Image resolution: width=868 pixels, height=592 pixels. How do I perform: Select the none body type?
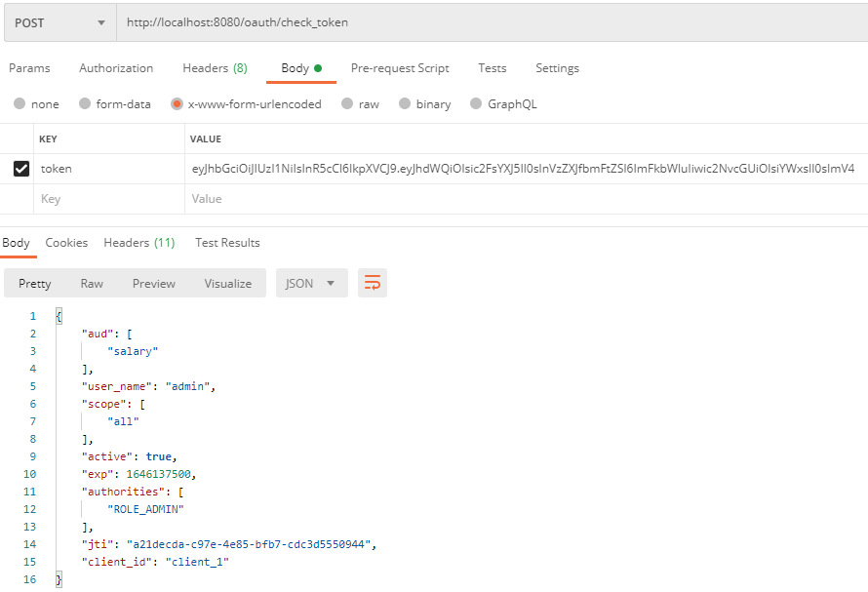(x=36, y=104)
